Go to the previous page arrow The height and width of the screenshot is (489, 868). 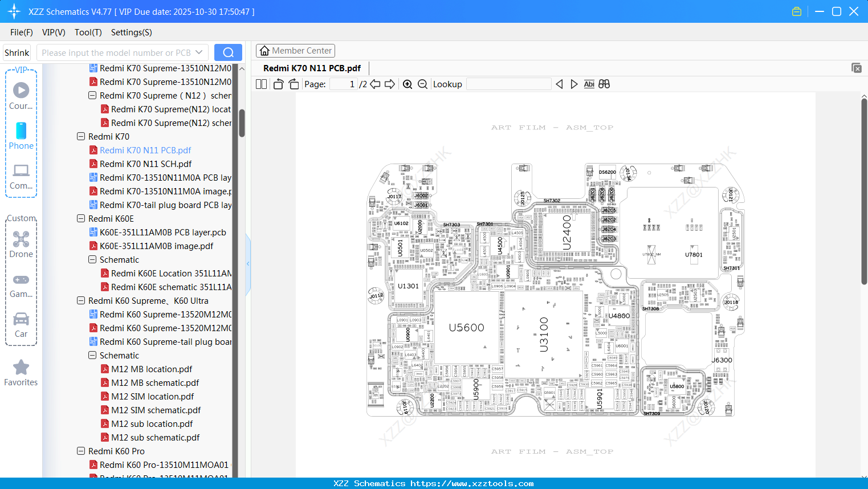pyautogui.click(x=375, y=84)
